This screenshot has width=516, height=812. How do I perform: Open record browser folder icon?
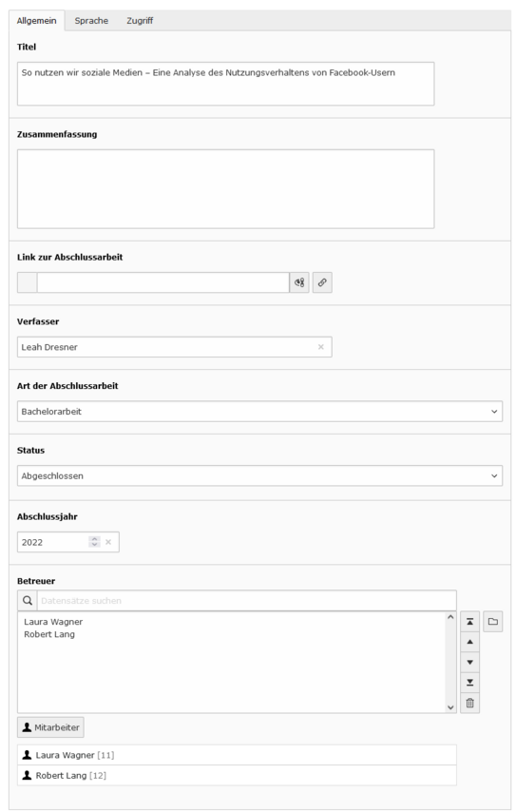[x=492, y=622]
